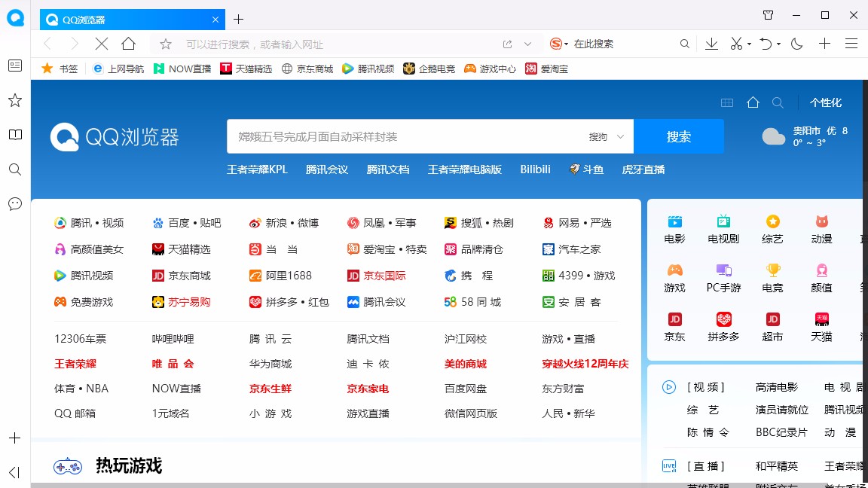Open the reading list book icon in sidebar
This screenshot has width=868, height=488.
(14, 135)
